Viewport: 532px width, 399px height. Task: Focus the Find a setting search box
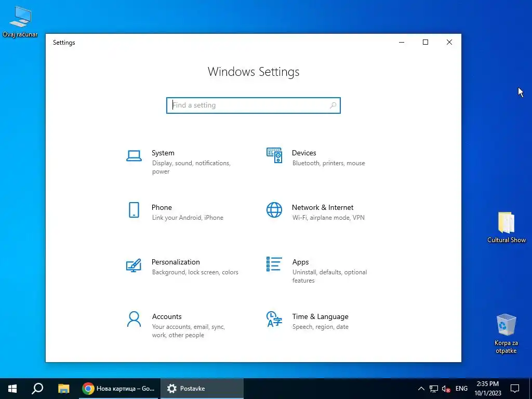(254, 105)
